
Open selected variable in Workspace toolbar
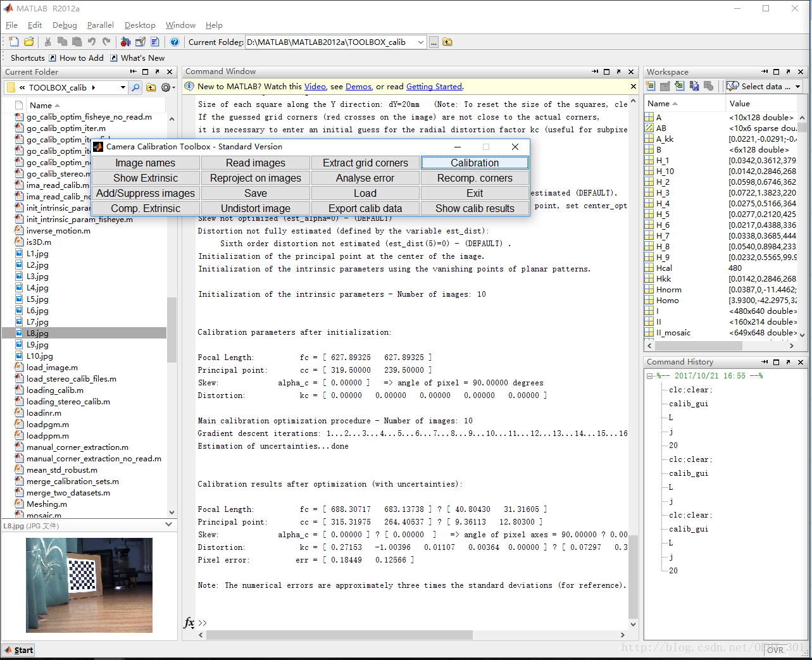(x=665, y=86)
